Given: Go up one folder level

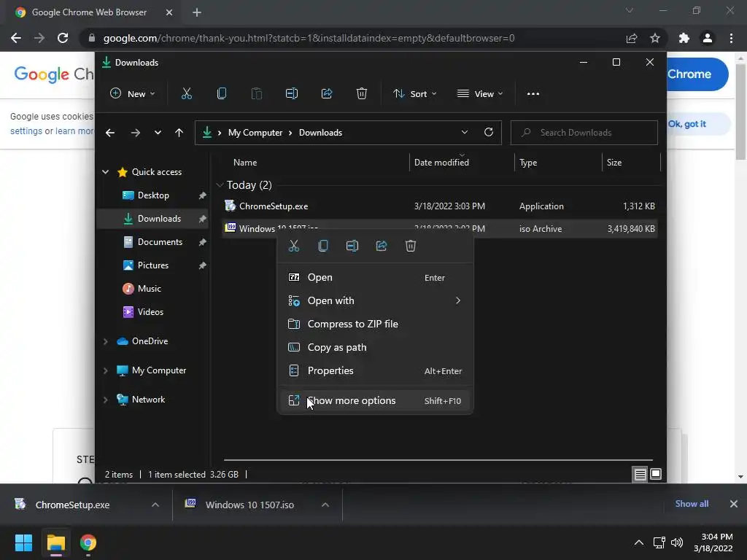Looking at the screenshot, I should [179, 133].
